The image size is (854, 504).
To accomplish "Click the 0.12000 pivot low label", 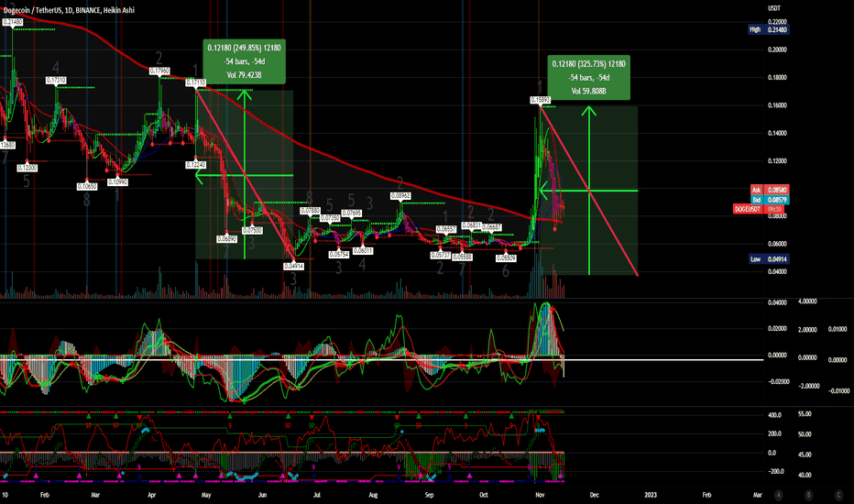I will pyautogui.click(x=27, y=168).
